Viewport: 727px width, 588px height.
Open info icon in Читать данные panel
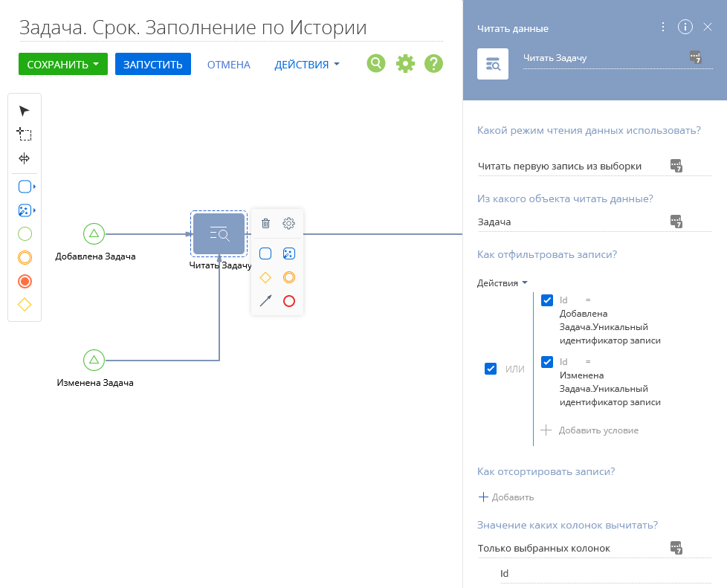coord(685,27)
